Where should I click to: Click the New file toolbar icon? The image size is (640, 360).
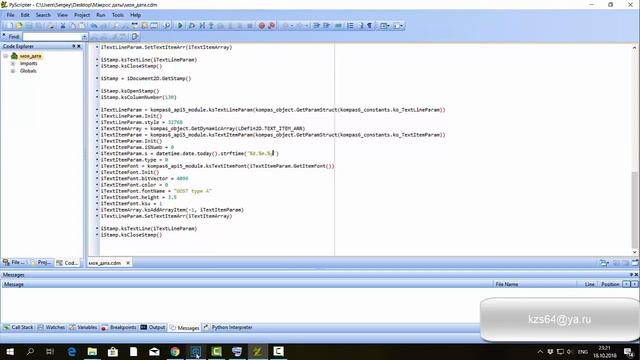(x=9, y=26)
